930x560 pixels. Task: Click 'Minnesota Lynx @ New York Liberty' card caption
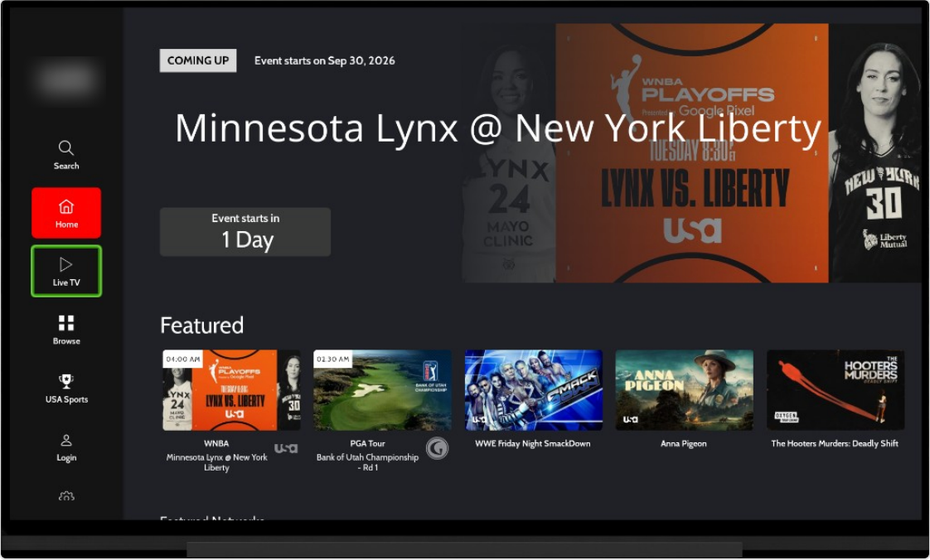click(216, 462)
